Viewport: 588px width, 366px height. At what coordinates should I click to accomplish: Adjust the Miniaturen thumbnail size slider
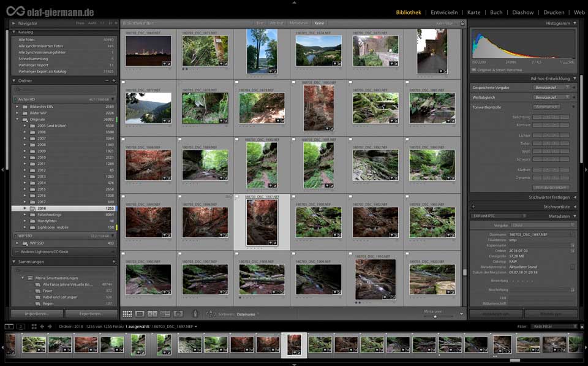point(435,316)
